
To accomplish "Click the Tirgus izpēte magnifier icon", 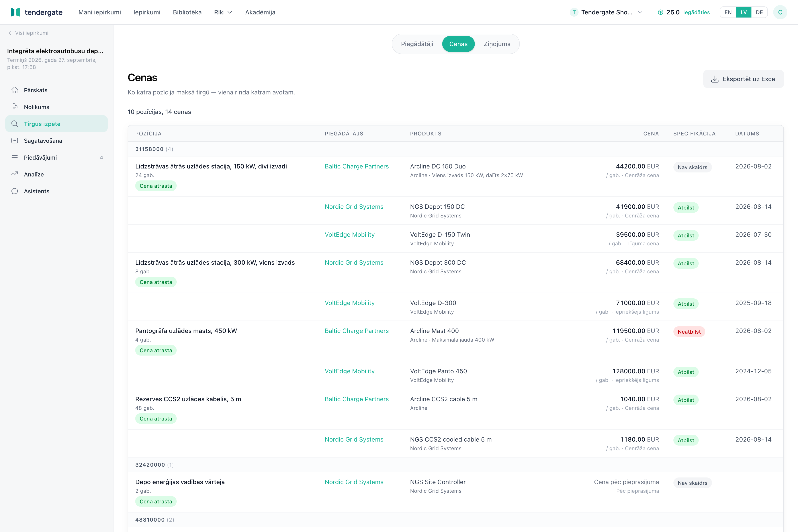I will click(x=15, y=124).
